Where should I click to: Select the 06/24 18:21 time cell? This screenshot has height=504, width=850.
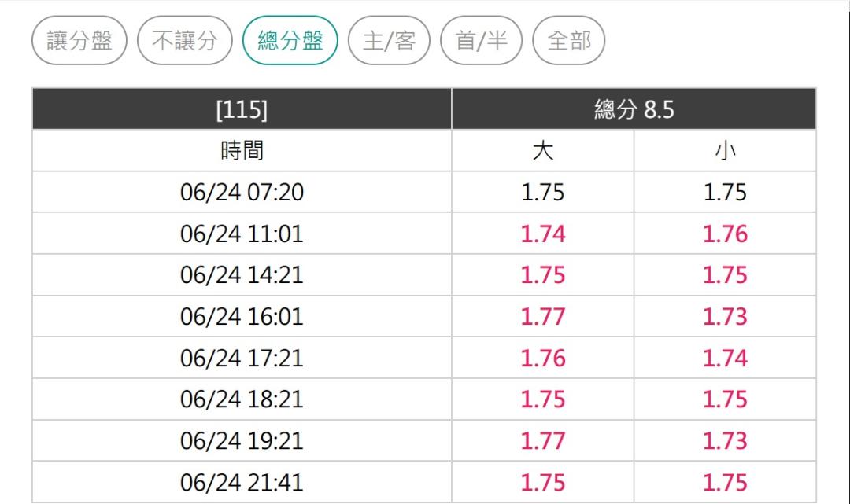(242, 399)
